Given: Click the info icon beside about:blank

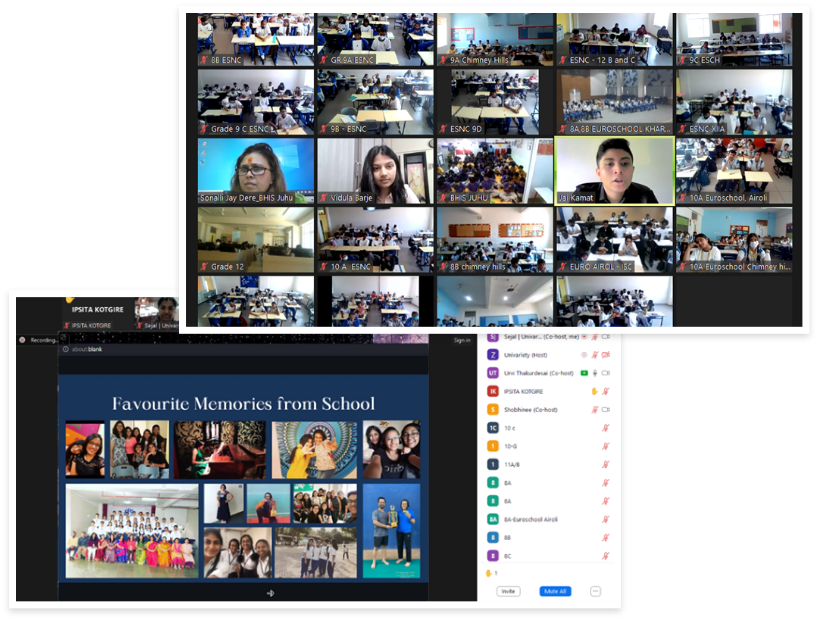Looking at the screenshot, I should [x=65, y=350].
